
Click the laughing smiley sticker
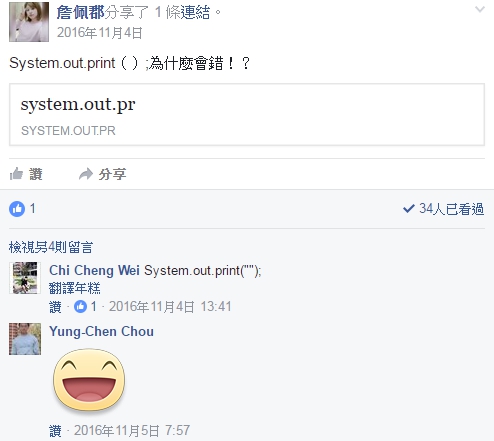pos(89,380)
